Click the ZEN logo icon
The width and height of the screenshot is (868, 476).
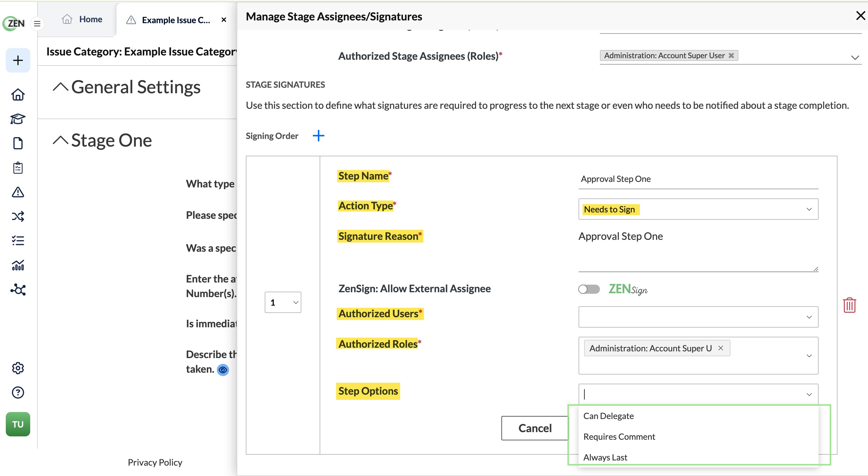pos(14,23)
